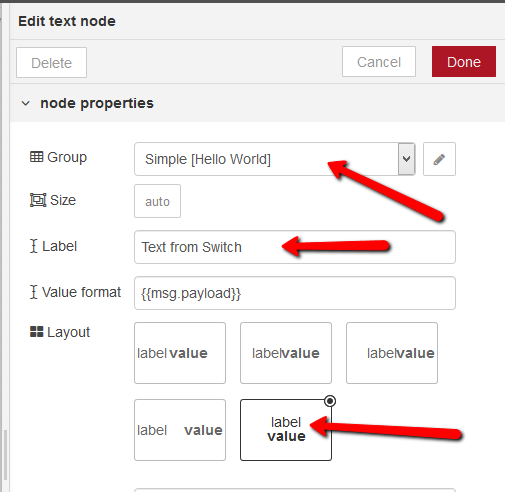
Task: Select the stacked label over value layout
Action: [x=286, y=430]
